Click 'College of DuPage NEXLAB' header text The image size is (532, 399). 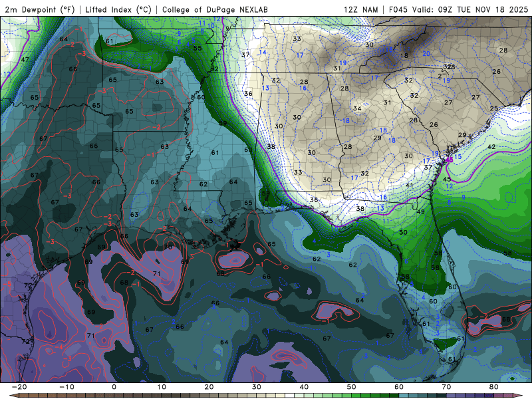coord(215,9)
